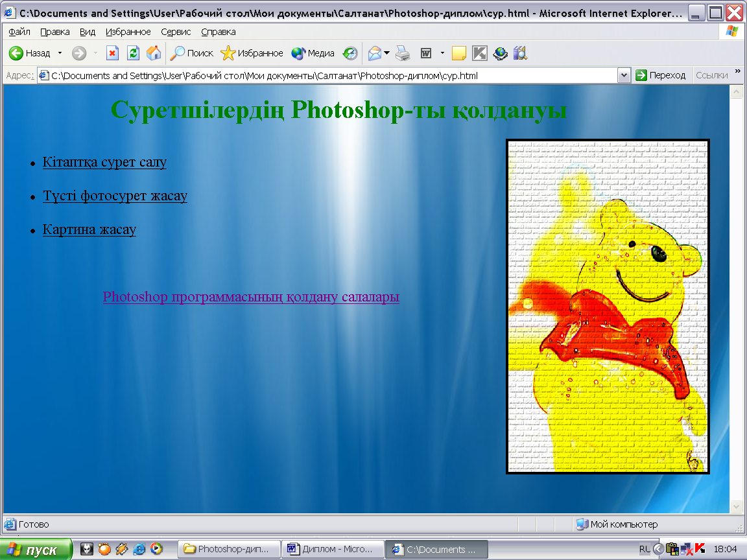747x560 pixels.
Task: Click the Сурепшілердің Photoshop-ты қолдануы heading
Action: coord(338,110)
